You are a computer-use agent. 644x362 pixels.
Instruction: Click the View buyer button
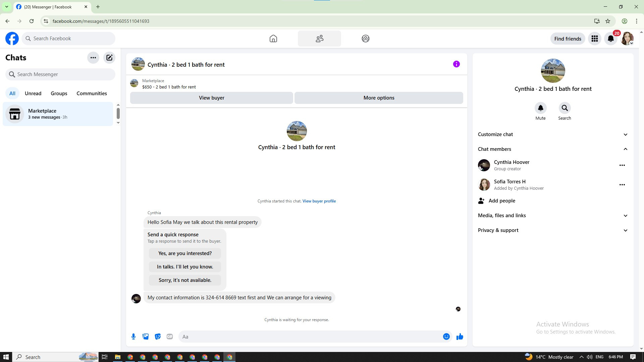[x=211, y=98]
